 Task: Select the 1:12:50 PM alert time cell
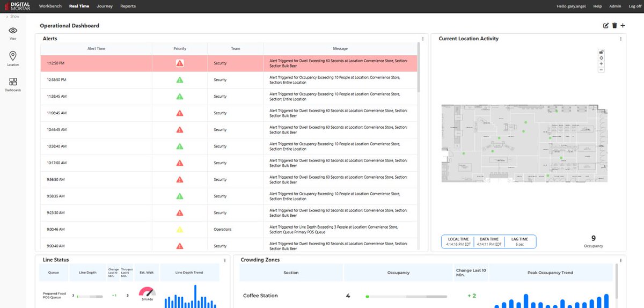96,63
